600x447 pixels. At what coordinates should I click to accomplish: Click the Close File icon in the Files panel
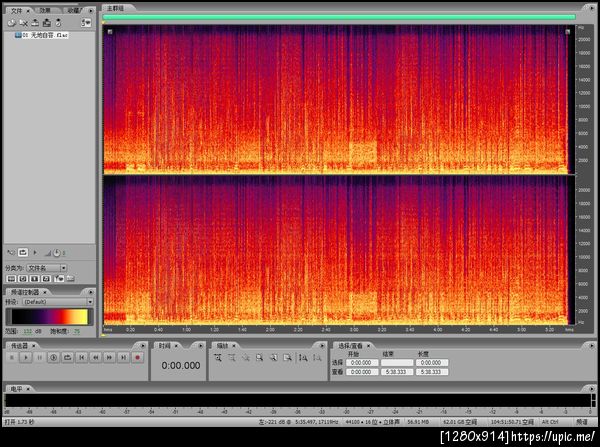23,23
